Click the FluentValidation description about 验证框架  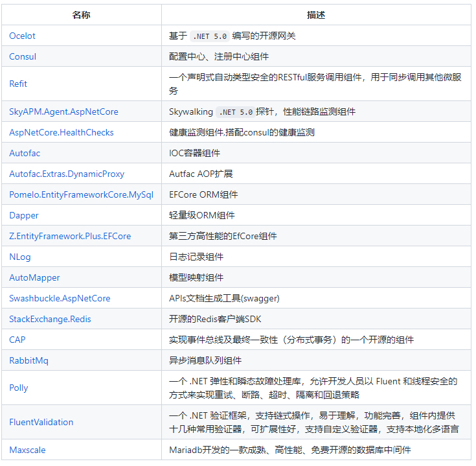point(314,423)
